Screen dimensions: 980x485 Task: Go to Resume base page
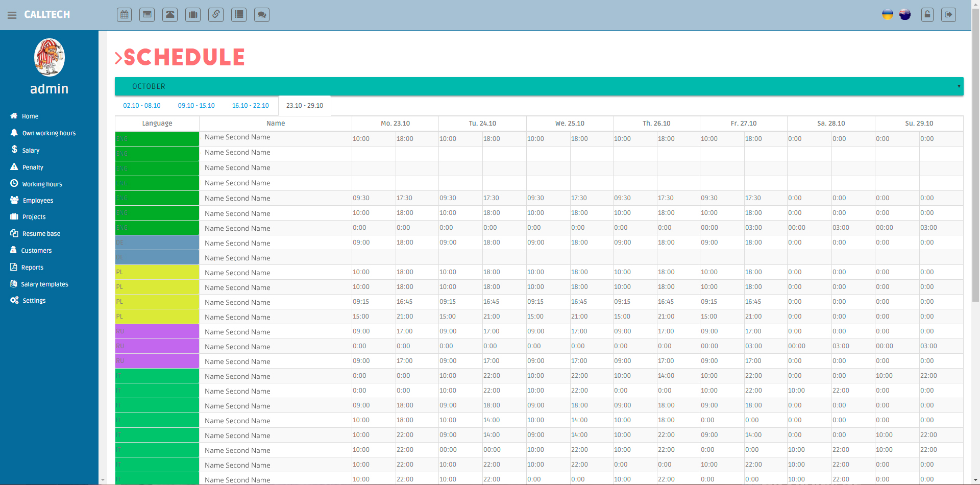[41, 234]
